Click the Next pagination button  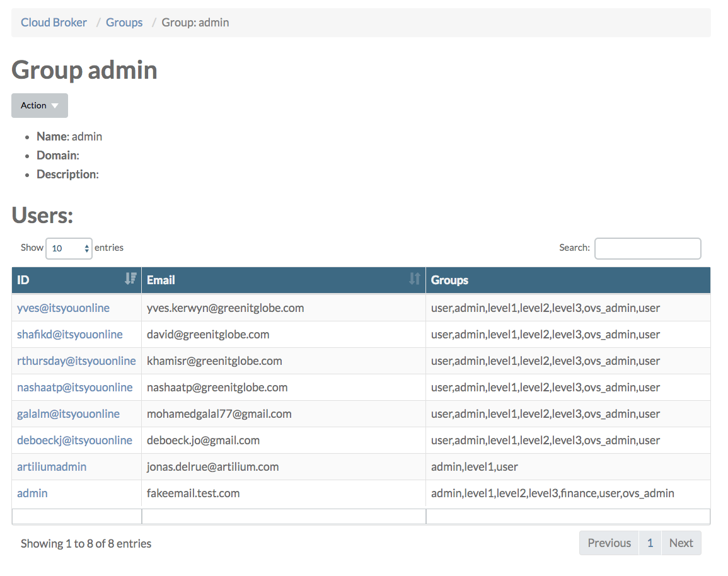[681, 543]
